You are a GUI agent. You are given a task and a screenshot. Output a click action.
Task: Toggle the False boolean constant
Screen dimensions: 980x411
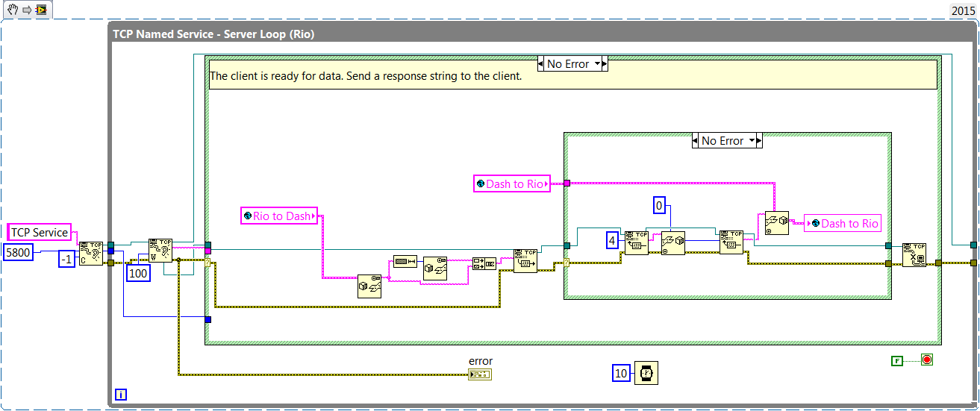click(897, 361)
